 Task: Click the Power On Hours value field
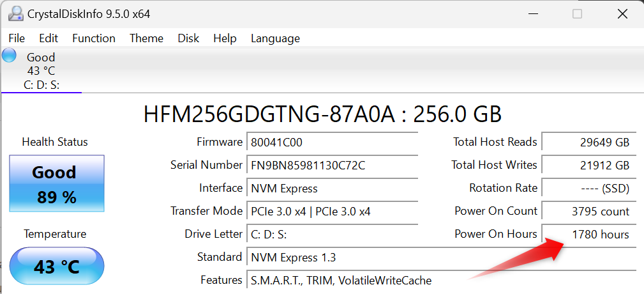[588, 235]
